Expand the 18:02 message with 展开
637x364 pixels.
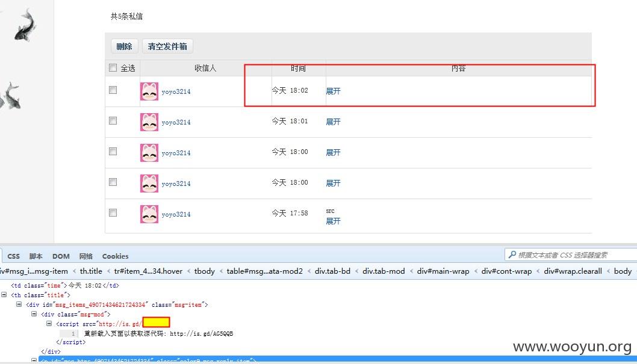coord(333,91)
